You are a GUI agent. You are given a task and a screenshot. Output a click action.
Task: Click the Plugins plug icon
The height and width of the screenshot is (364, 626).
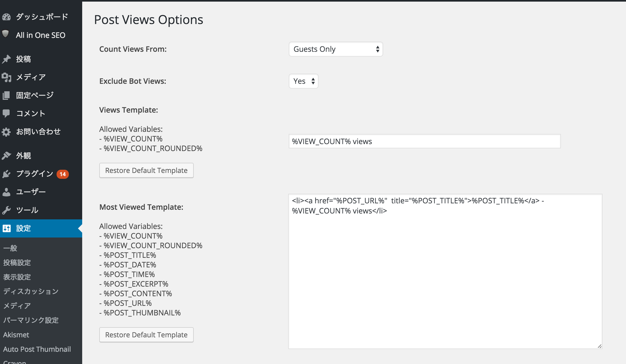(x=6, y=174)
